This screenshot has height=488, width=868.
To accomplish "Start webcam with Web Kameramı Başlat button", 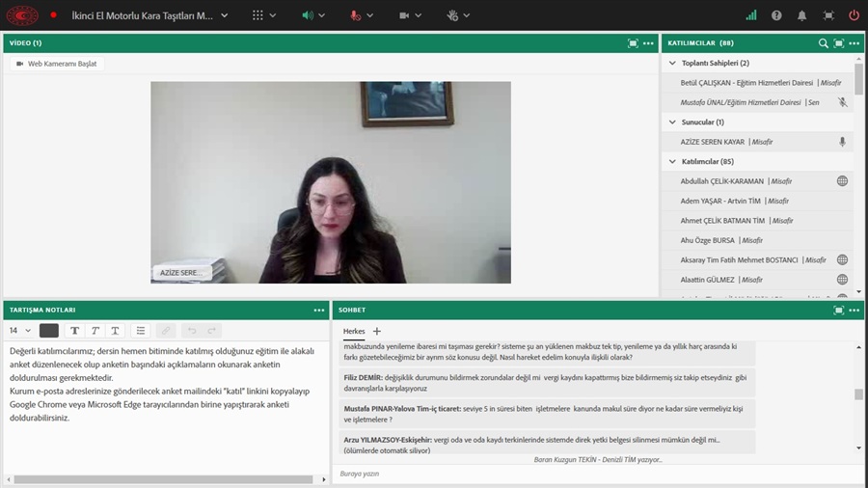I will [x=58, y=64].
